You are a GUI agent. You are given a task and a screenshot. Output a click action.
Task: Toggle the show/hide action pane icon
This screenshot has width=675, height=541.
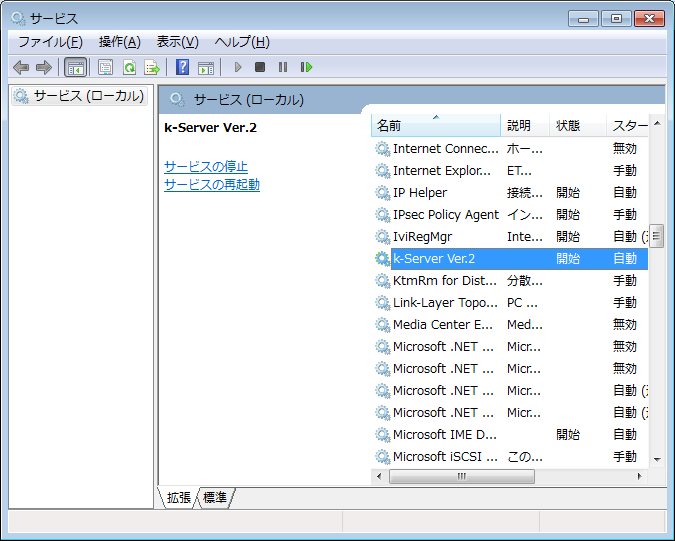(x=206, y=68)
